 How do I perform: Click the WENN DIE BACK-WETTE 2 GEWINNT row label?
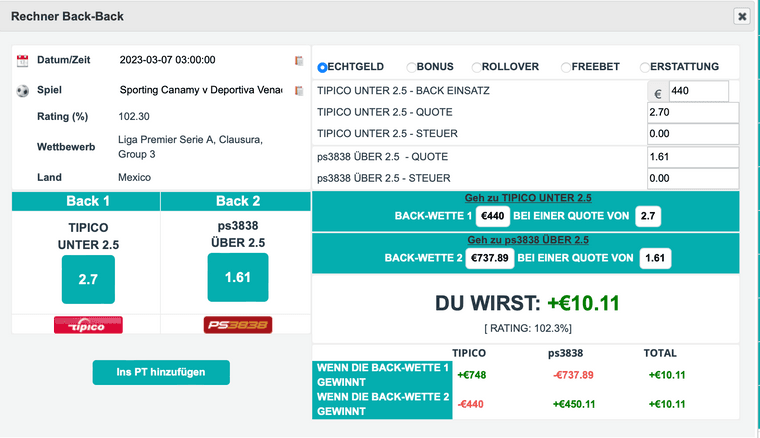[382, 404]
